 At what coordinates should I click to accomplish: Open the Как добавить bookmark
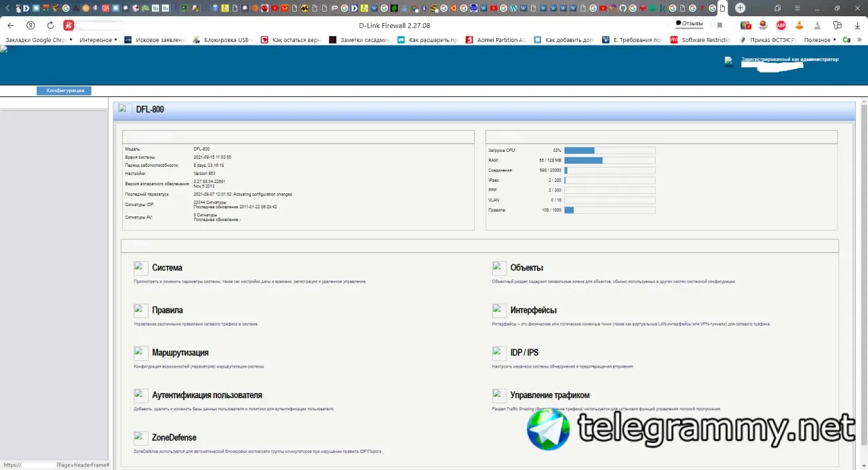[x=564, y=40]
